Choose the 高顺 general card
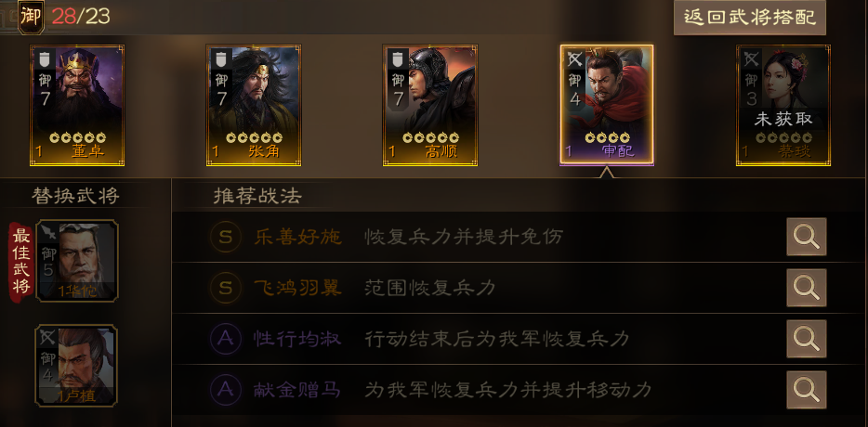This screenshot has width=868, height=427. click(430, 105)
